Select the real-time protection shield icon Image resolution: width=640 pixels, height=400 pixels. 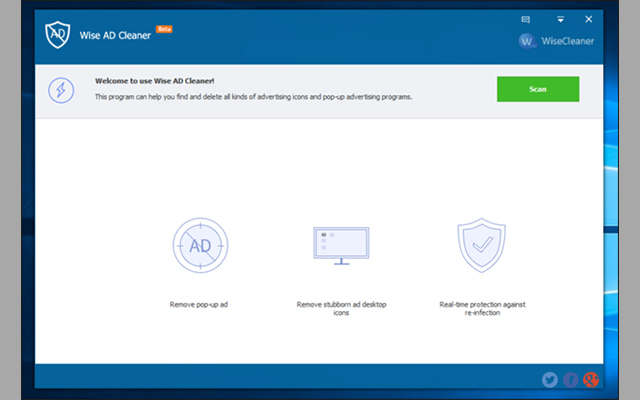(482, 246)
